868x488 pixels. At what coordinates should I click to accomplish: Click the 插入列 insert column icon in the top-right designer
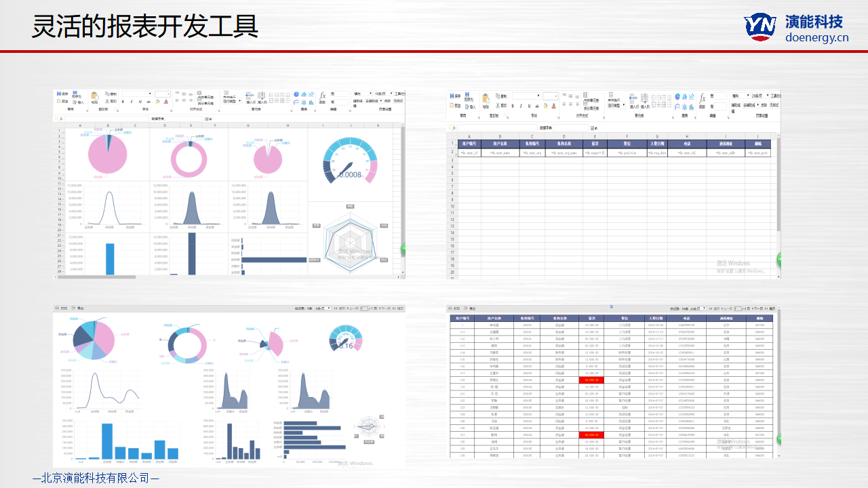tap(645, 99)
